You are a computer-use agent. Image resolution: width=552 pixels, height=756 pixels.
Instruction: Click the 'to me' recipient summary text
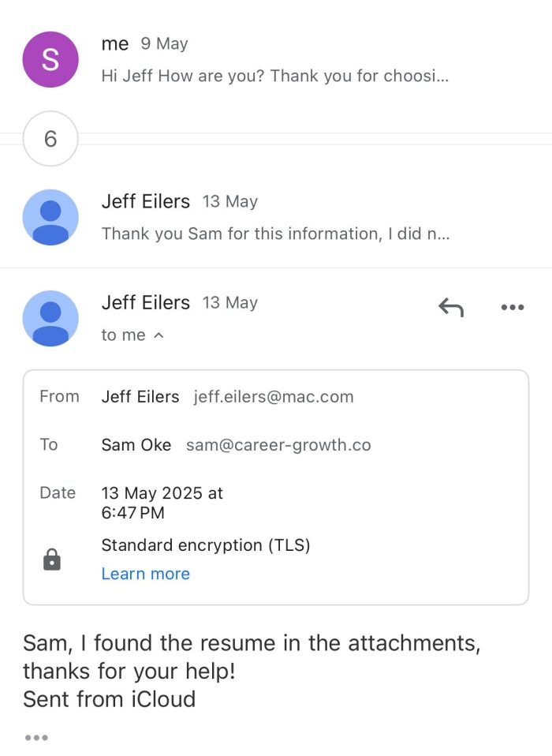(123, 335)
